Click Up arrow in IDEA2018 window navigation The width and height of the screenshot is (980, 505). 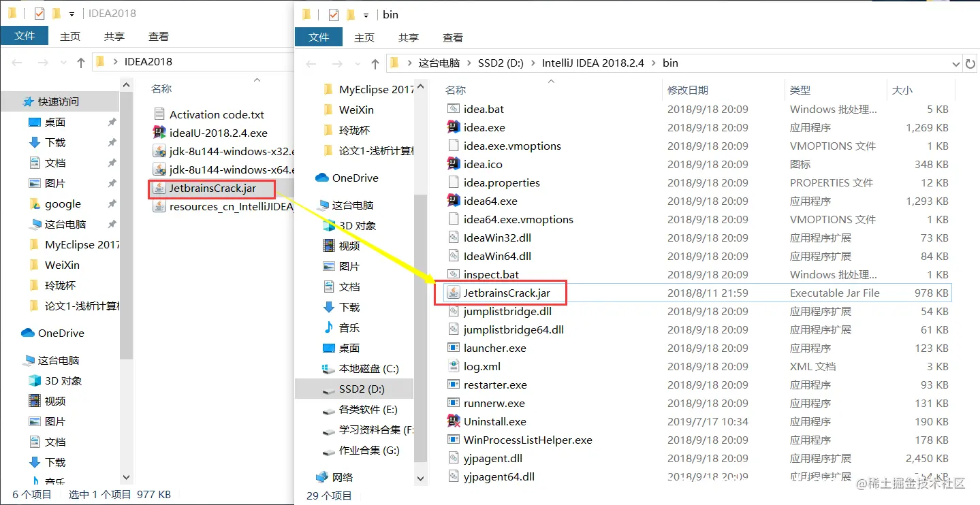coord(81,62)
